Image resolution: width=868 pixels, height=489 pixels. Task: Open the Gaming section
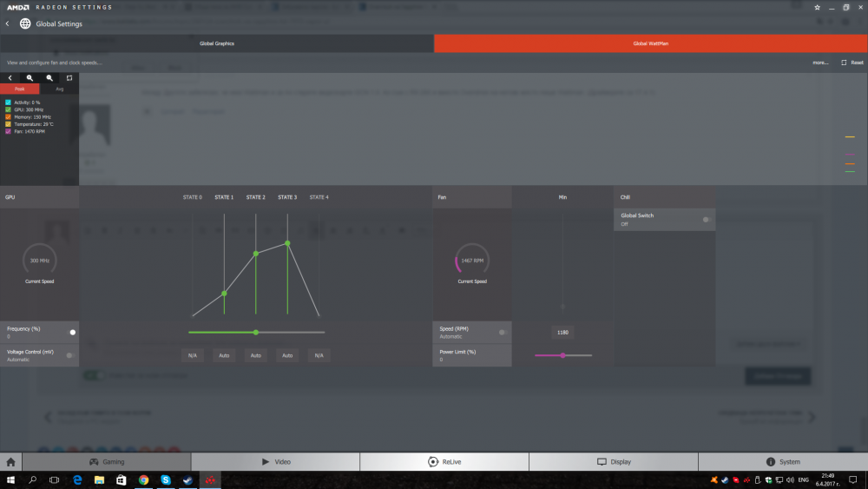click(x=107, y=461)
